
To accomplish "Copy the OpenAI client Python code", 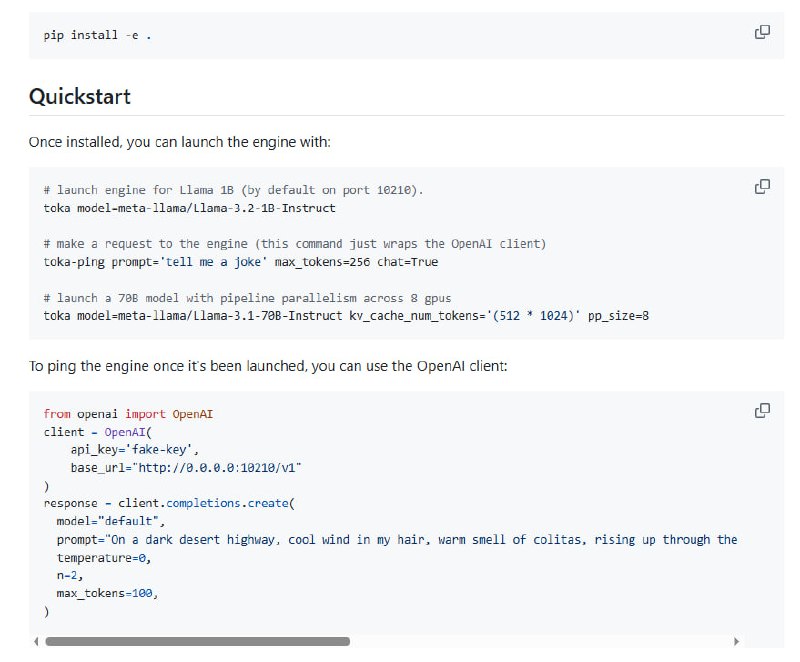I will point(762,410).
